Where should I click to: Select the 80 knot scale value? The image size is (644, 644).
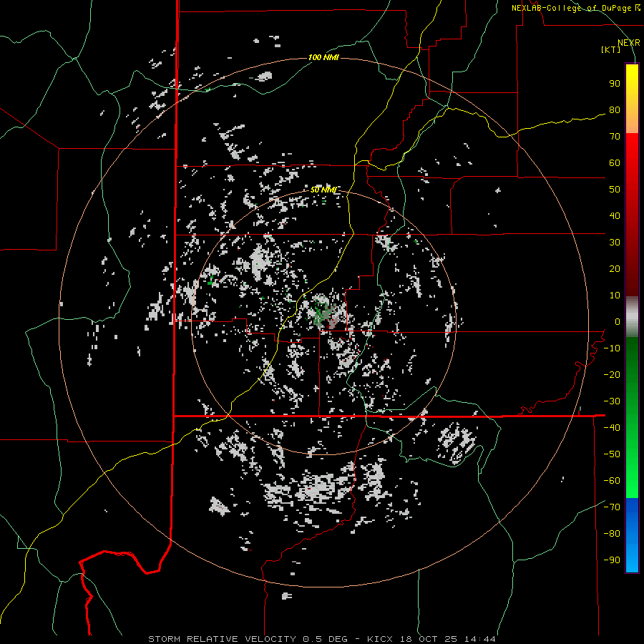point(615,110)
